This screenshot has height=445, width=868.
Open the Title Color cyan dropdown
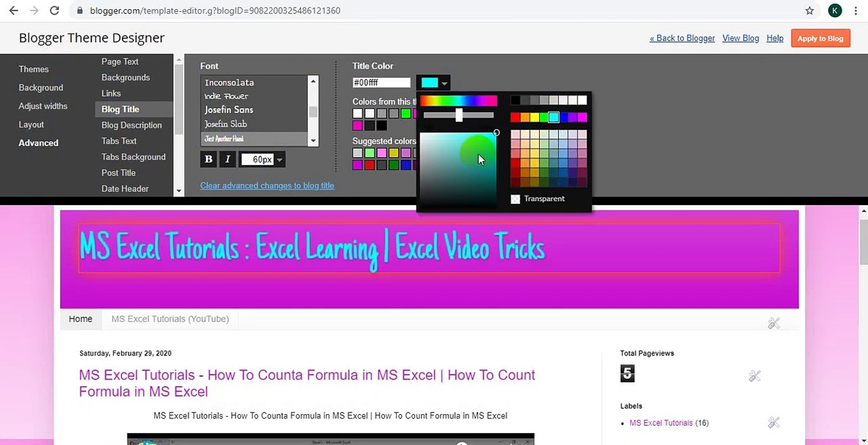pyautogui.click(x=433, y=83)
